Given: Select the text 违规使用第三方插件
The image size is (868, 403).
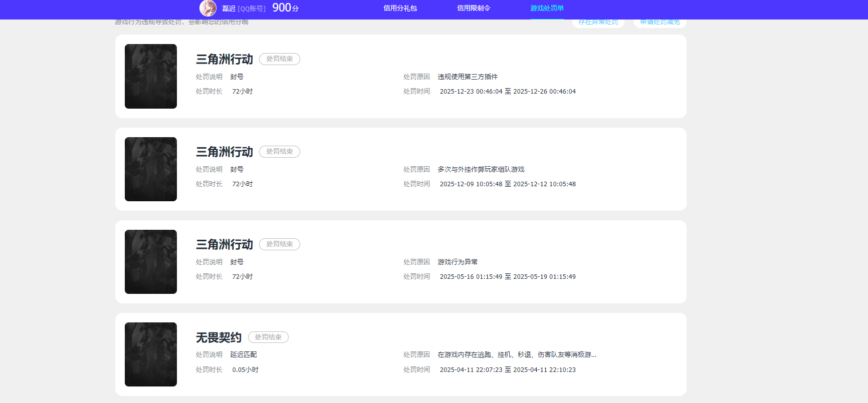Looking at the screenshot, I should click(468, 77).
